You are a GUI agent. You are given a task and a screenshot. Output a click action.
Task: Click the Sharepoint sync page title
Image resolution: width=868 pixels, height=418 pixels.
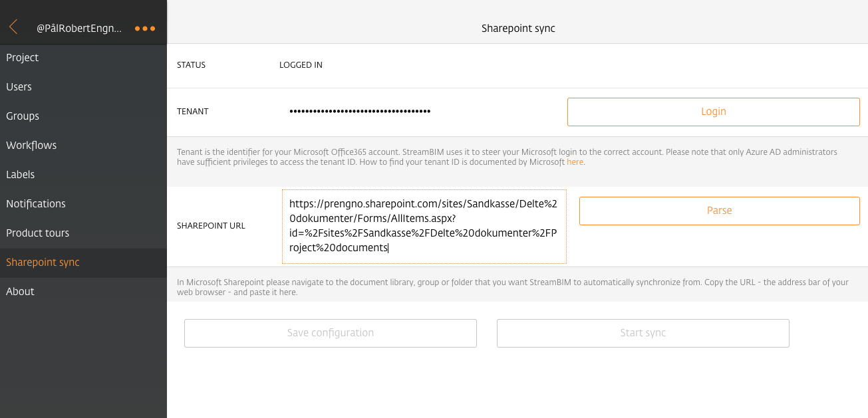coord(518,29)
